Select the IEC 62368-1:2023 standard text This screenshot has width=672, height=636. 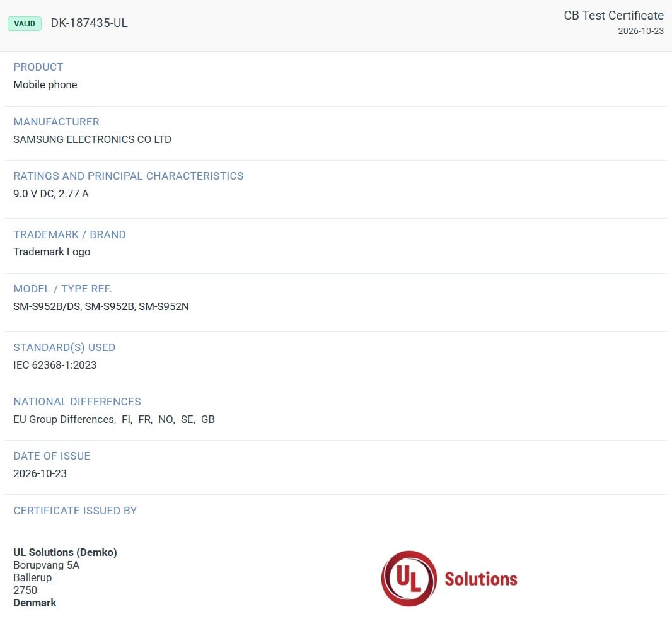(55, 365)
